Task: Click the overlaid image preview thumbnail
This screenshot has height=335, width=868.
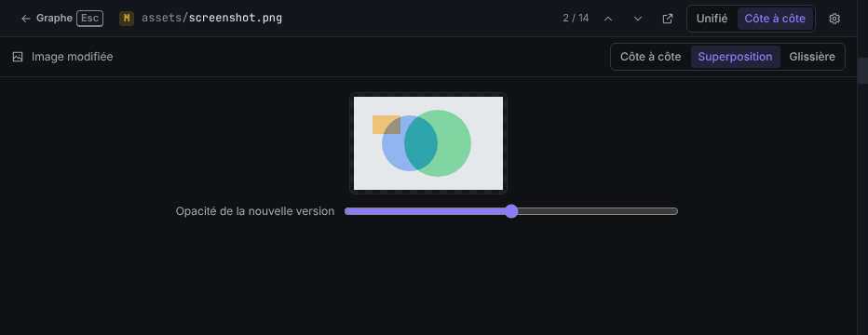Action: click(428, 143)
